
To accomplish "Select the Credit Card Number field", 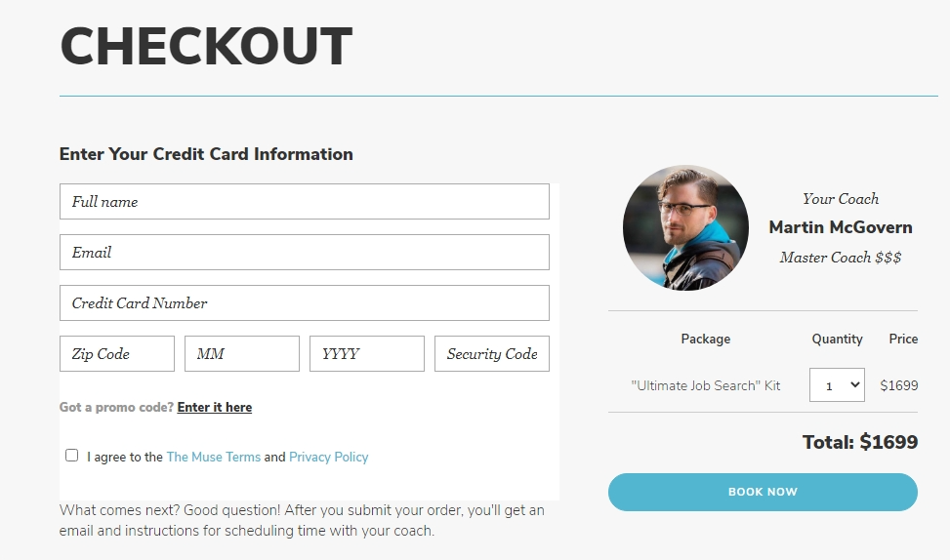I will coord(305,303).
